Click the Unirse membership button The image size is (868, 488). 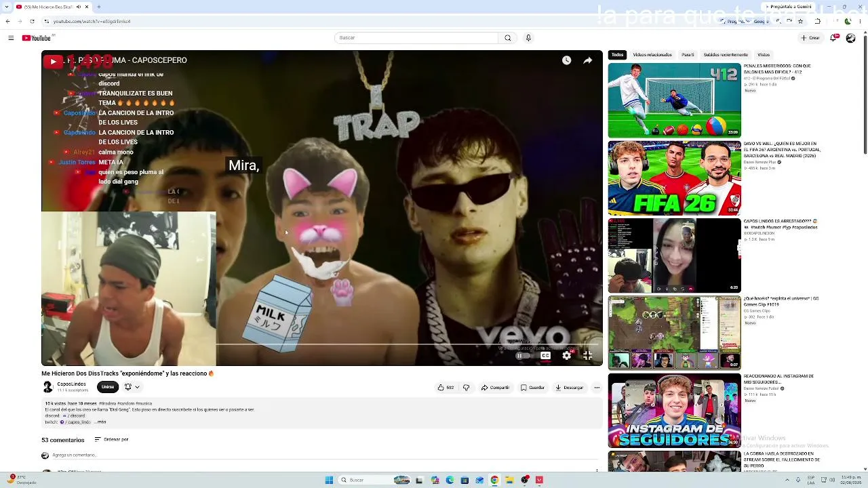107,387
